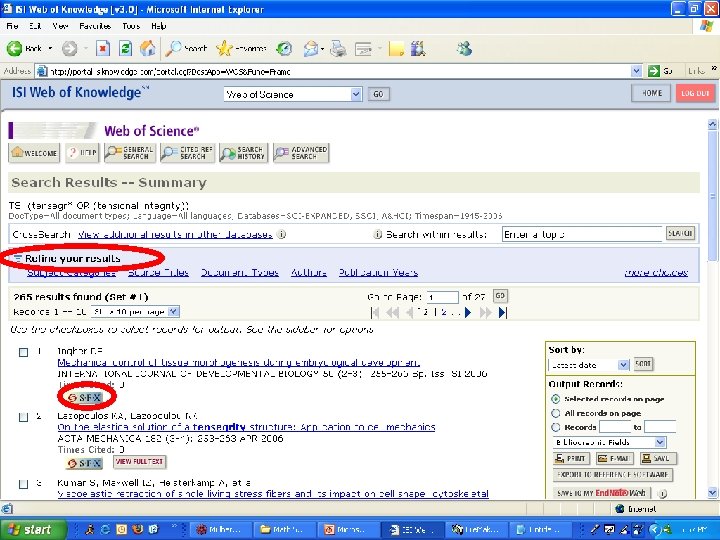Open the Tools menu
This screenshot has height=540, width=720.
[131, 26]
